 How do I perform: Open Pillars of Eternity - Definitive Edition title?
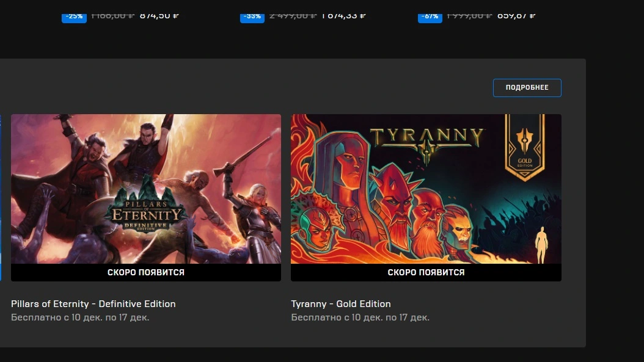point(93,304)
